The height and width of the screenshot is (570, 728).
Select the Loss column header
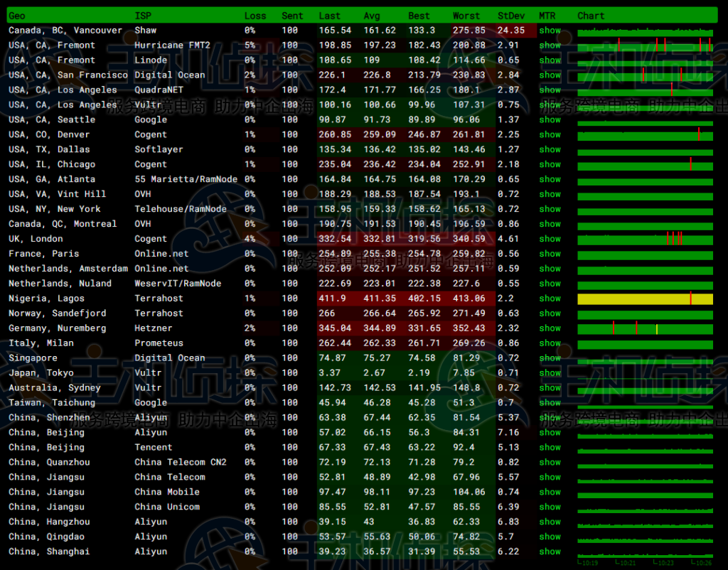[x=255, y=16]
